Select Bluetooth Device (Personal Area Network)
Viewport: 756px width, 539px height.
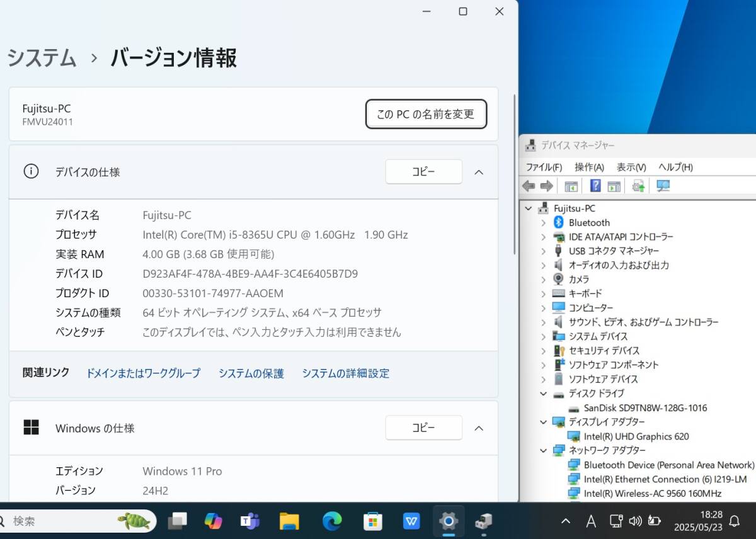669,465
